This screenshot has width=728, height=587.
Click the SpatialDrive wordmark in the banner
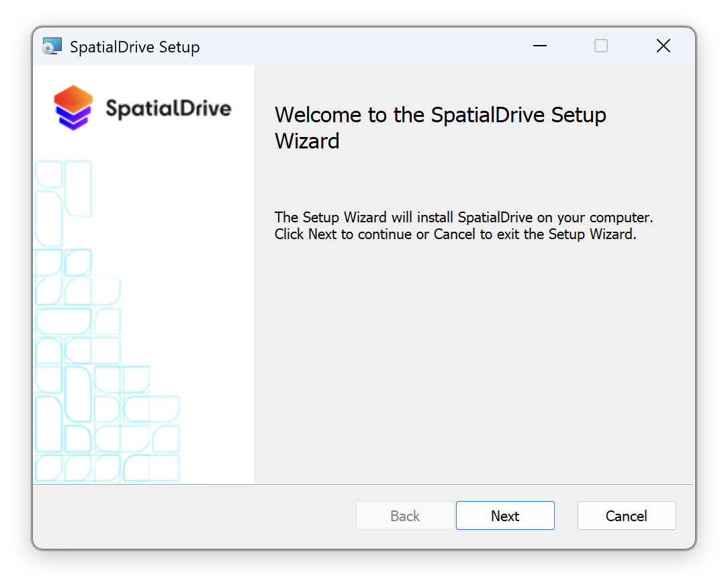coord(168,108)
